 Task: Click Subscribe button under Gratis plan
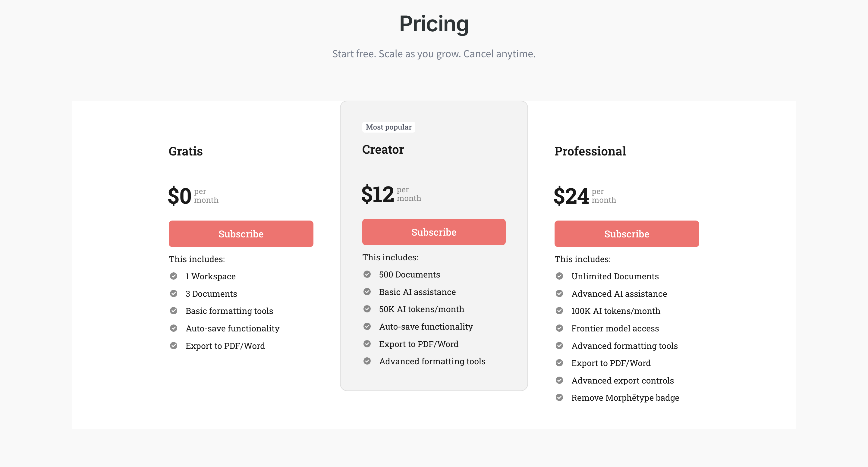(x=241, y=234)
